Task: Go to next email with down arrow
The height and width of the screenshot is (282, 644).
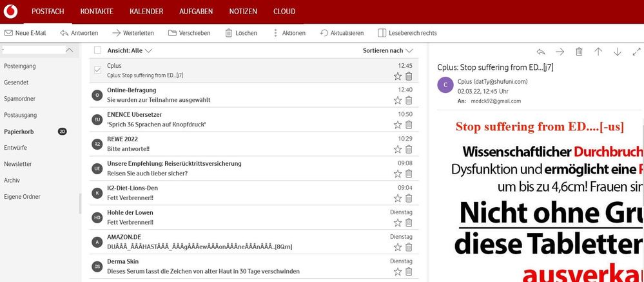Action: click(x=618, y=52)
